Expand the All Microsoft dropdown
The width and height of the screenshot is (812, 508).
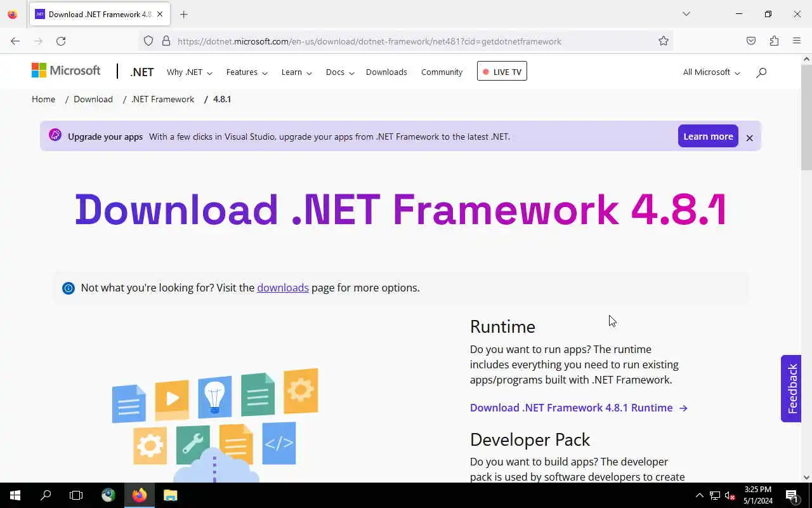tap(711, 72)
